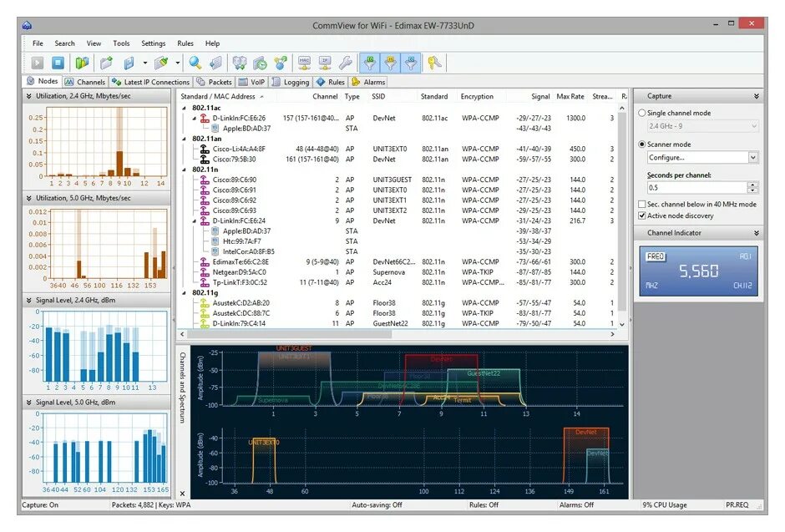Sort by SSID column header
Screen dimensions: 785x532
pos(392,97)
